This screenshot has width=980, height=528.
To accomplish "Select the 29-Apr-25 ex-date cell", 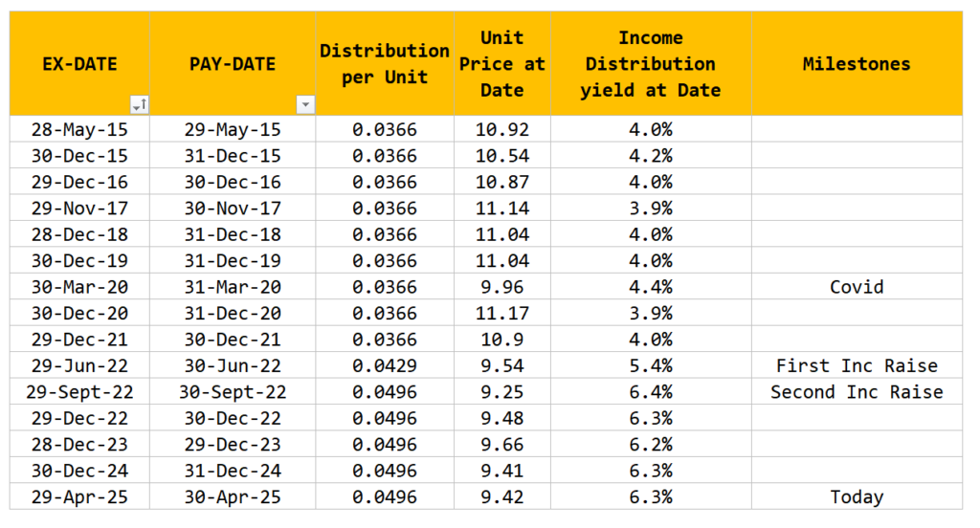I will 79,496.
